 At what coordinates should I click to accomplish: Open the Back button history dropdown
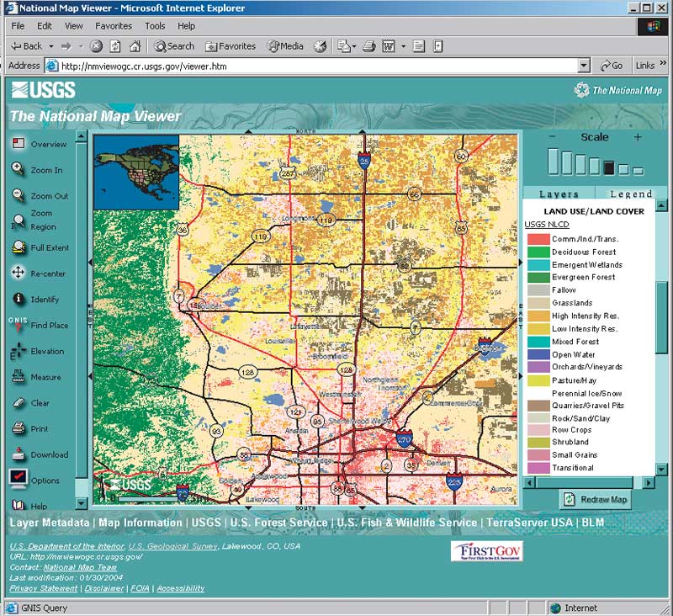[51, 46]
